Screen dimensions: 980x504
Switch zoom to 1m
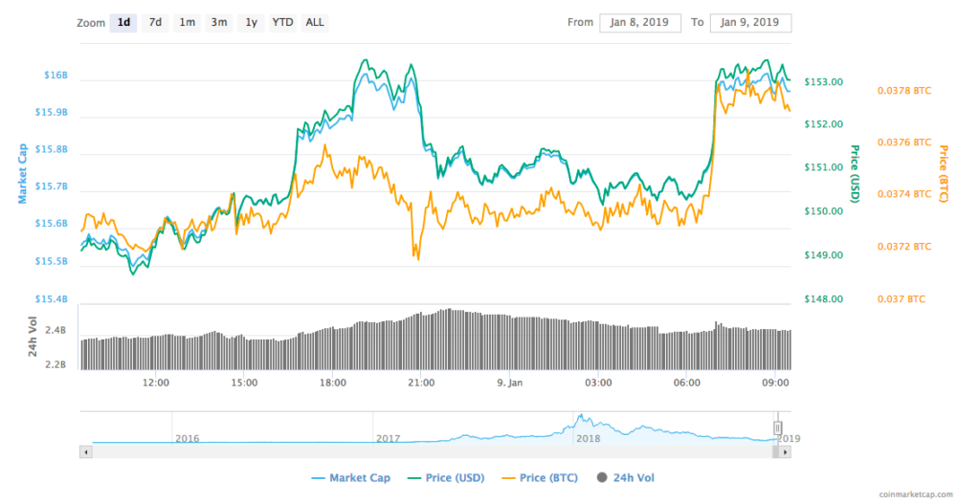click(x=188, y=22)
